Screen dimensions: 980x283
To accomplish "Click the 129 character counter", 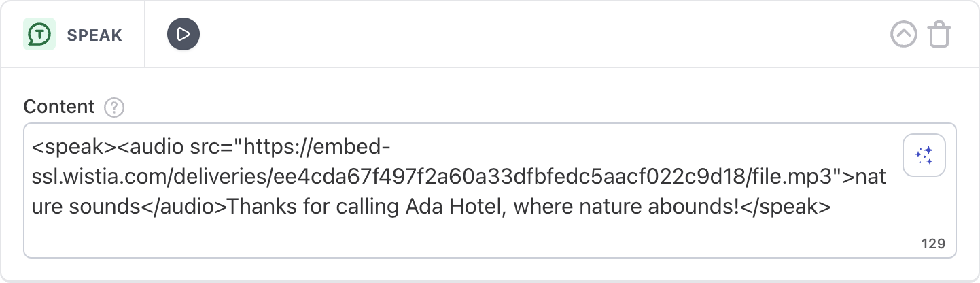I will (x=933, y=244).
